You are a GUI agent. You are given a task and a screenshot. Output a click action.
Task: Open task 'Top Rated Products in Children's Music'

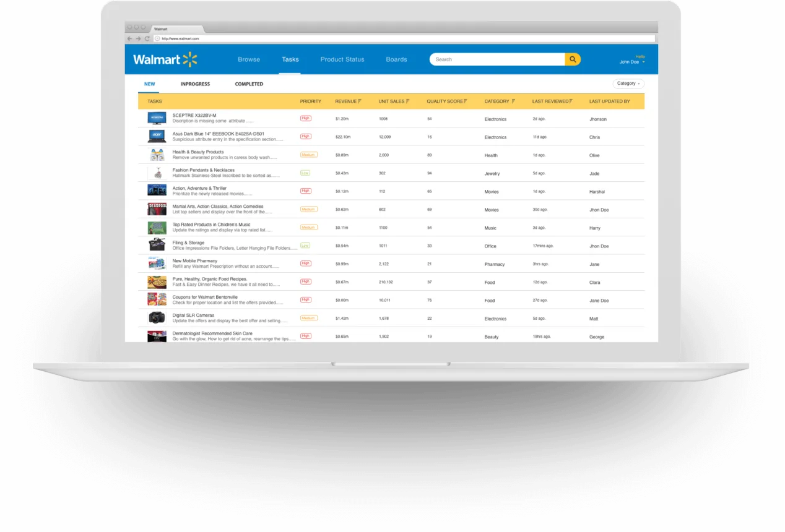(211, 225)
